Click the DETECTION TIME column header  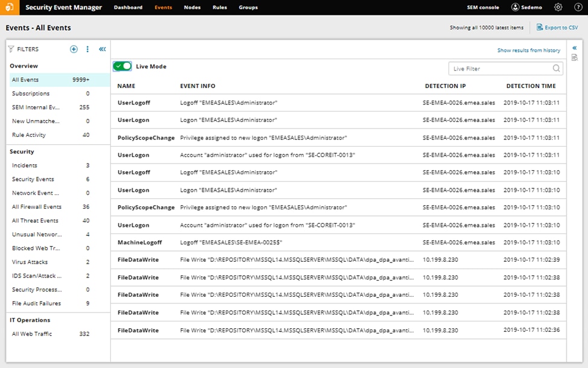click(531, 86)
